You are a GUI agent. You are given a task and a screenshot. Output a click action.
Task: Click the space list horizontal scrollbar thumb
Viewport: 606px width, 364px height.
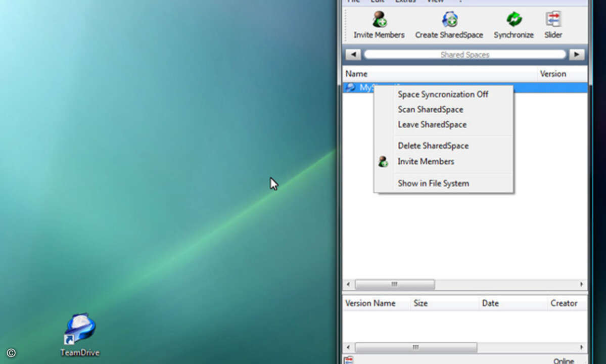coord(395,285)
